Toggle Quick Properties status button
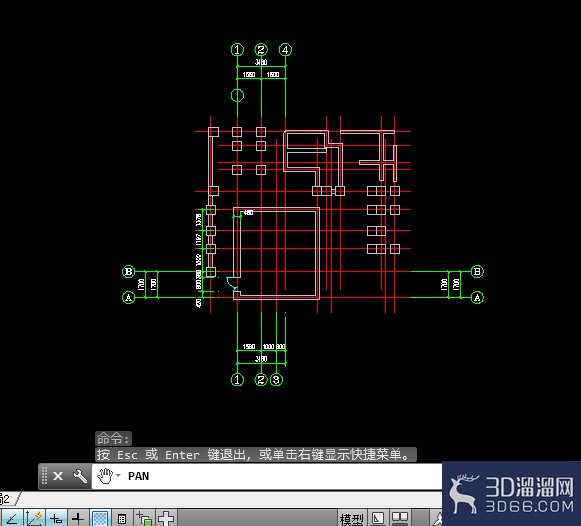 (x=122, y=519)
